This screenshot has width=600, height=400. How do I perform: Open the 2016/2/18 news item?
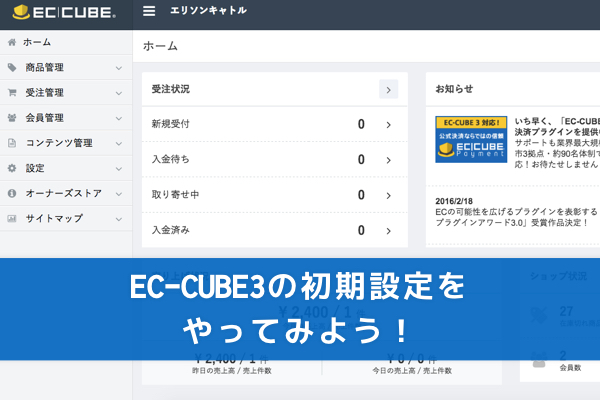pos(517,212)
